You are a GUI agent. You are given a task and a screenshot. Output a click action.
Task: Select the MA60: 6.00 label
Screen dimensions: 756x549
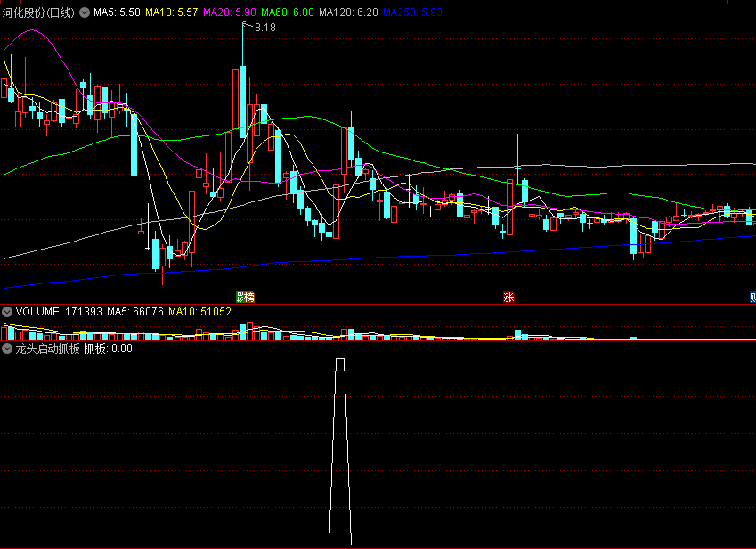coord(288,12)
